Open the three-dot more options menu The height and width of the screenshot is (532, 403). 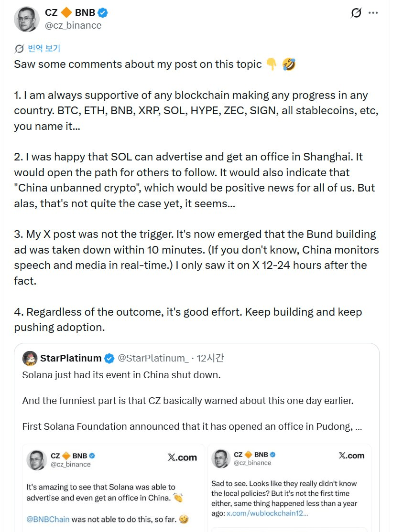(x=373, y=13)
